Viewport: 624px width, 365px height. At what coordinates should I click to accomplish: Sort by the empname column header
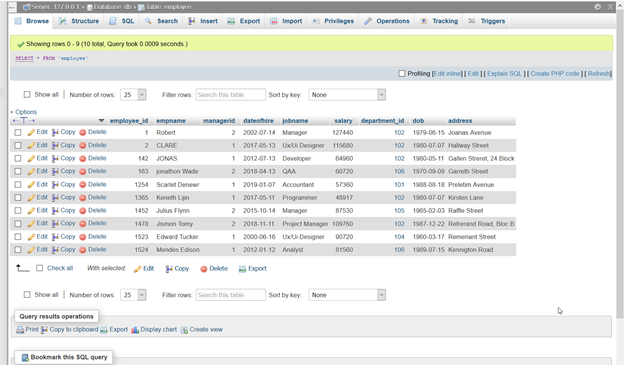click(x=171, y=121)
